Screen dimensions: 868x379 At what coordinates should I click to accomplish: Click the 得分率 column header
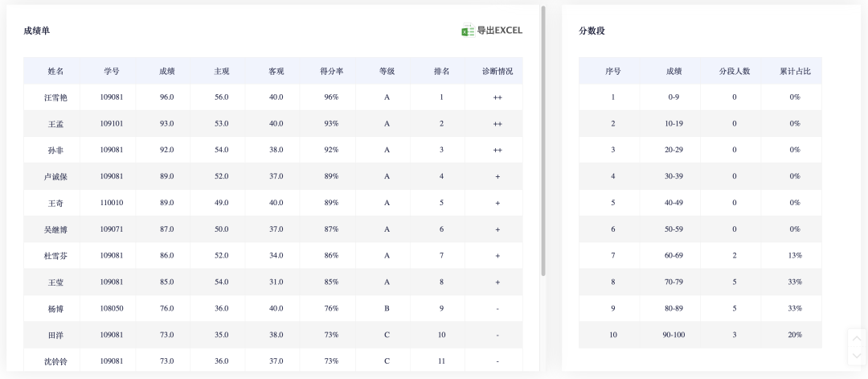coord(331,71)
